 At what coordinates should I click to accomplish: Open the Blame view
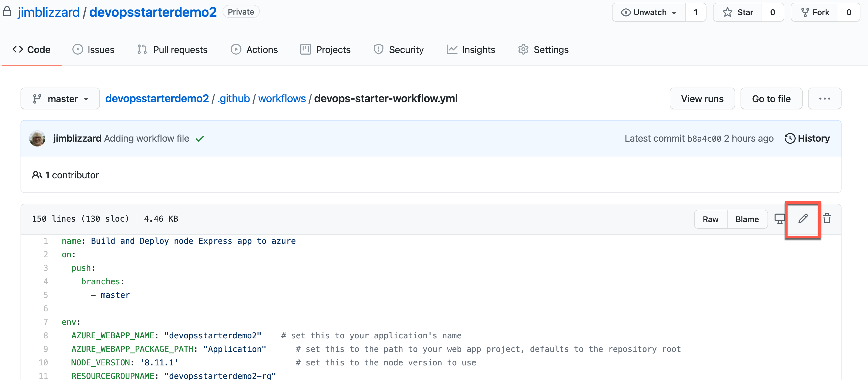(x=747, y=219)
